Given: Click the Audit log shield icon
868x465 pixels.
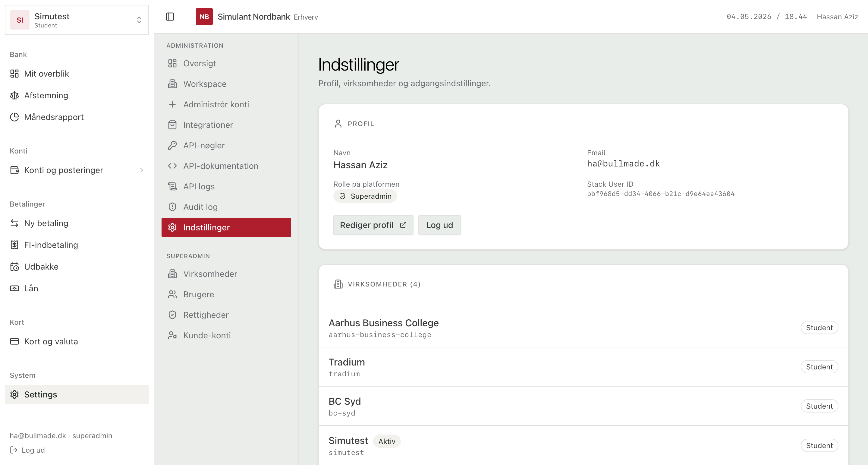Looking at the screenshot, I should coord(172,207).
